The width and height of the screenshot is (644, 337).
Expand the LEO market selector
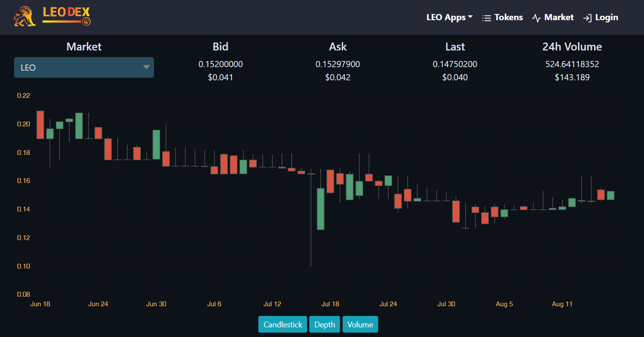click(84, 68)
